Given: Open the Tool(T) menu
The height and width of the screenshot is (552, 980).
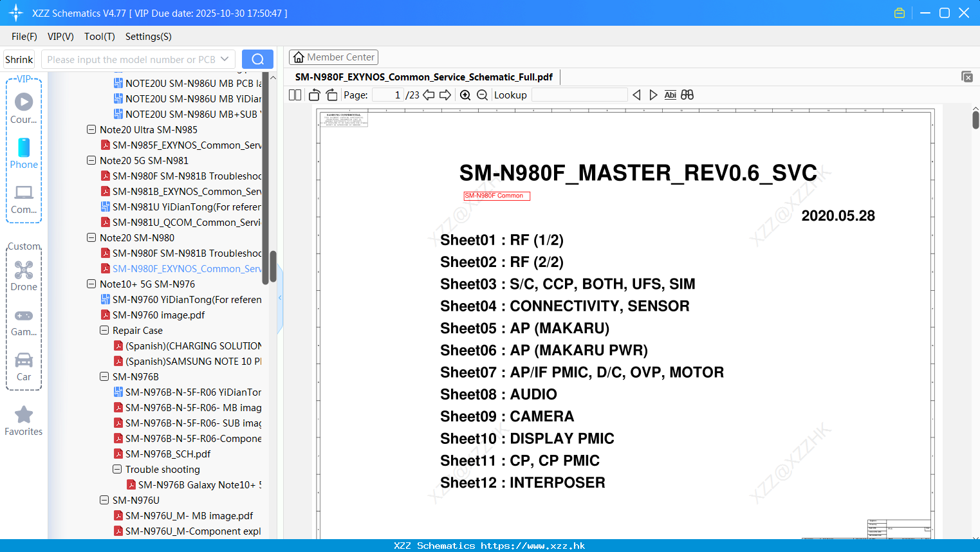Looking at the screenshot, I should pos(99,37).
